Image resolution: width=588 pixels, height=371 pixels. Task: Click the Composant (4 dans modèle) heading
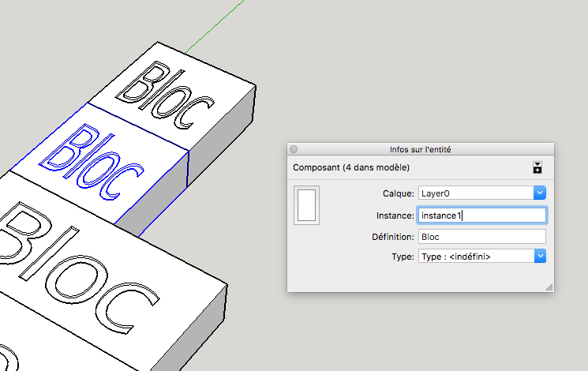coord(351,167)
